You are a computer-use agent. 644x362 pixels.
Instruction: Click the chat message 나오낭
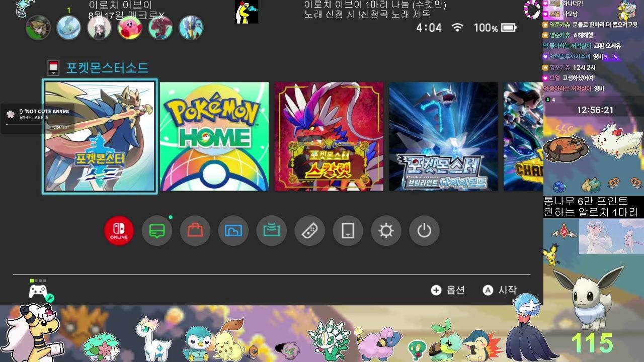click(x=570, y=14)
